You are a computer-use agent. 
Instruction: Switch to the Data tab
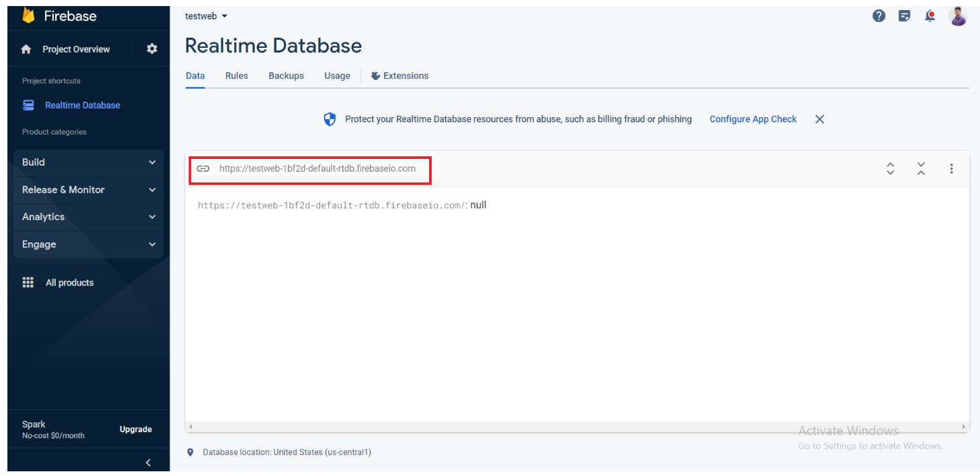coord(195,75)
